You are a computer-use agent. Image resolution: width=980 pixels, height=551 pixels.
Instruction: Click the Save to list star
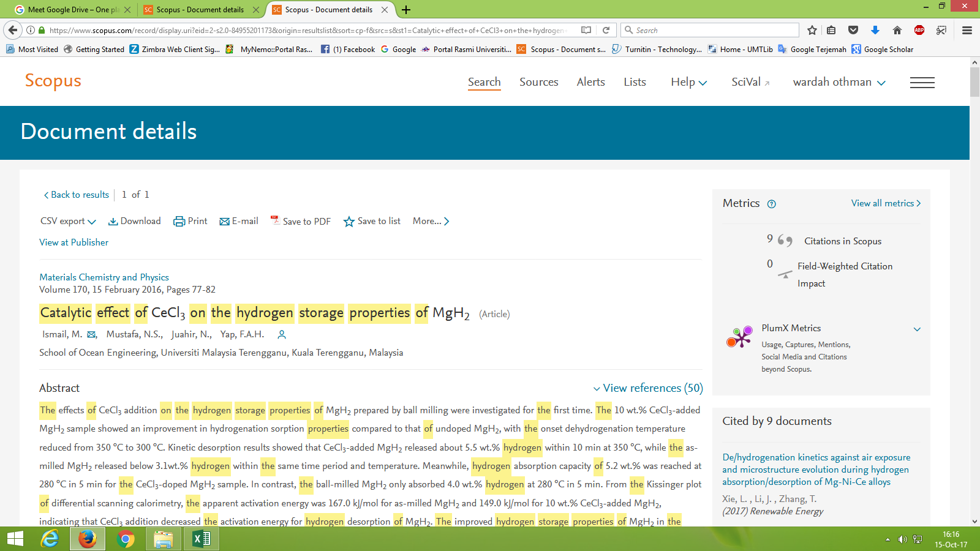click(349, 222)
